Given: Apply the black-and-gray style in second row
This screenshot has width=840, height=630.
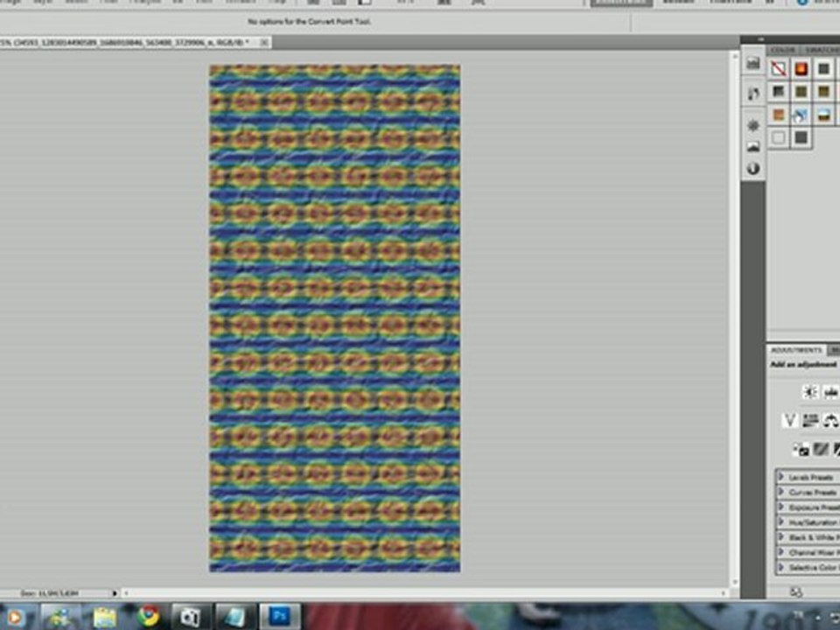Looking at the screenshot, I should pyautogui.click(x=779, y=92).
